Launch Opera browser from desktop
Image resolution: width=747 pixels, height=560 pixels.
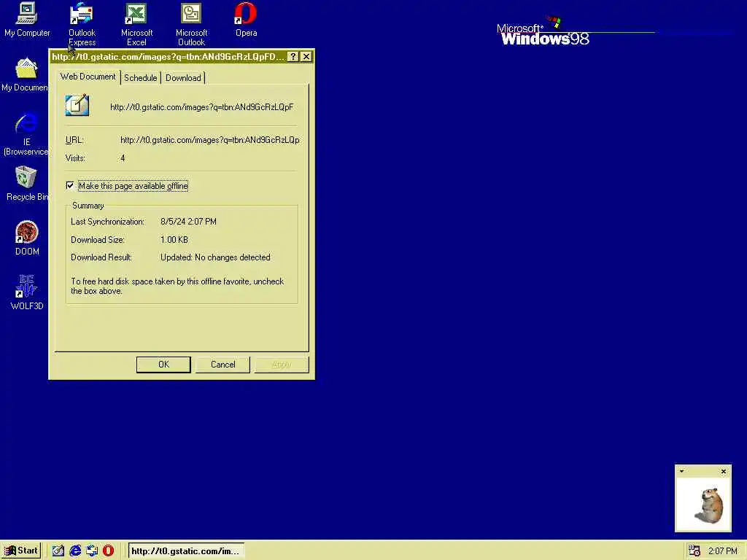click(x=246, y=20)
